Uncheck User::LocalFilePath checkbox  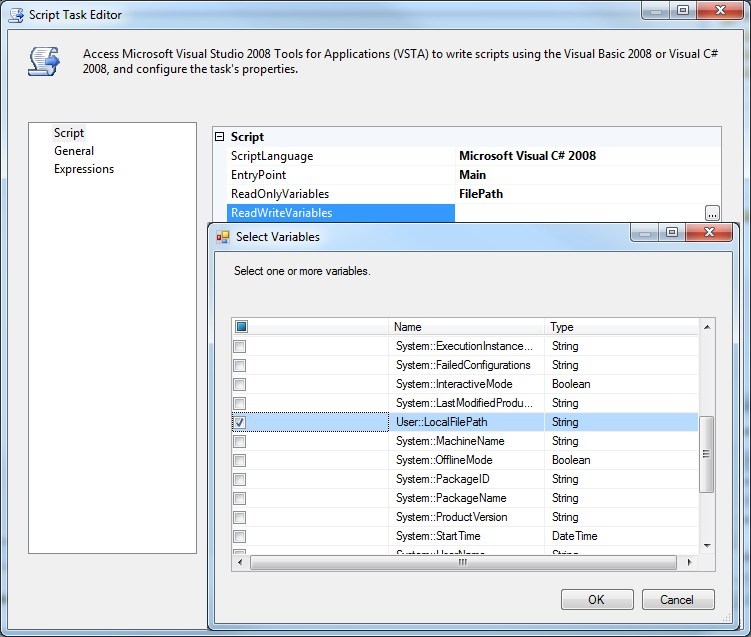click(239, 422)
